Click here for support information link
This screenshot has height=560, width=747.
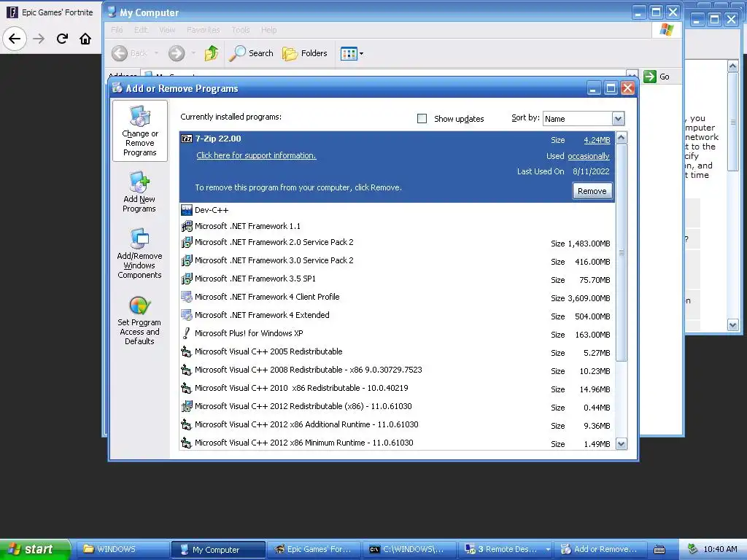(256, 155)
